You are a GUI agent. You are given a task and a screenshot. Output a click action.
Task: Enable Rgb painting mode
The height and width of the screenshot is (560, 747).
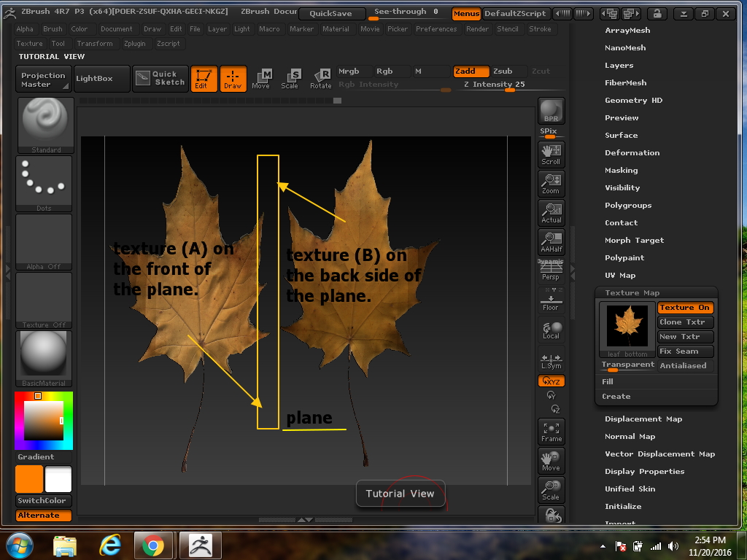pos(392,71)
